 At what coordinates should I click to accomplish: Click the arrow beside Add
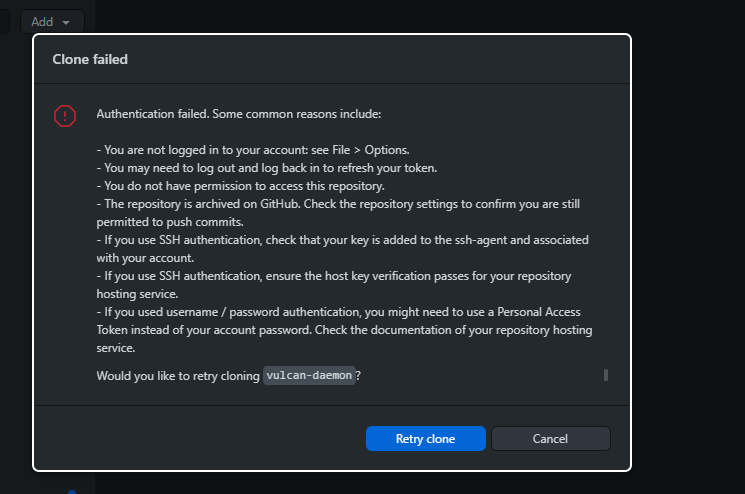(x=66, y=22)
